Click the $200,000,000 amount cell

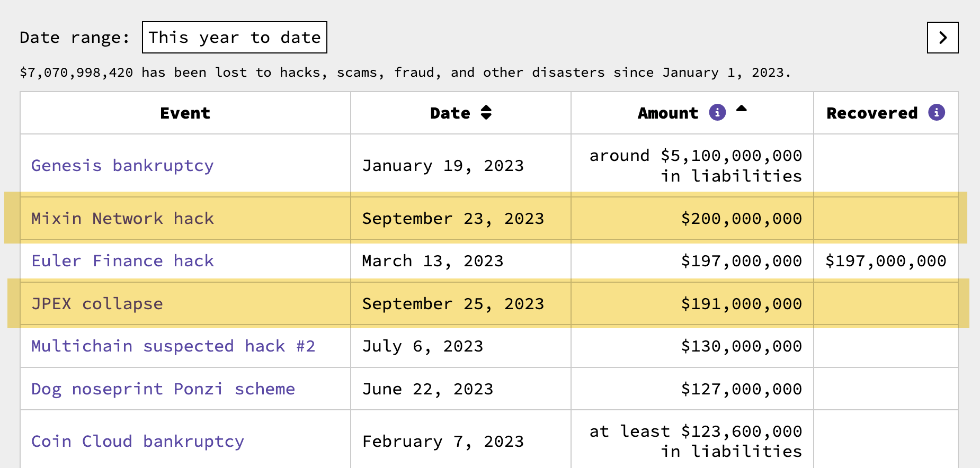point(692,219)
